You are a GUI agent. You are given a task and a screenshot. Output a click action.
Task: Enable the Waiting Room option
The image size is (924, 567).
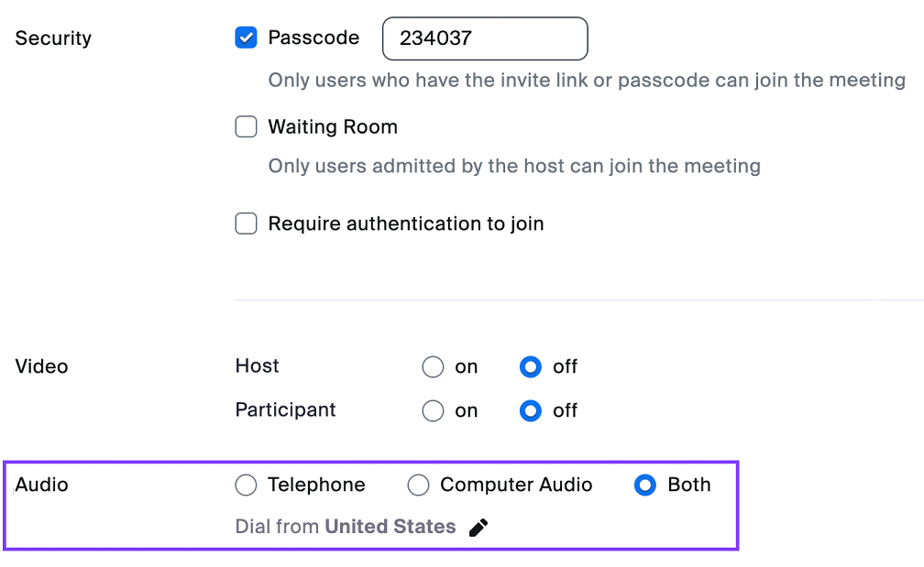pyautogui.click(x=246, y=126)
